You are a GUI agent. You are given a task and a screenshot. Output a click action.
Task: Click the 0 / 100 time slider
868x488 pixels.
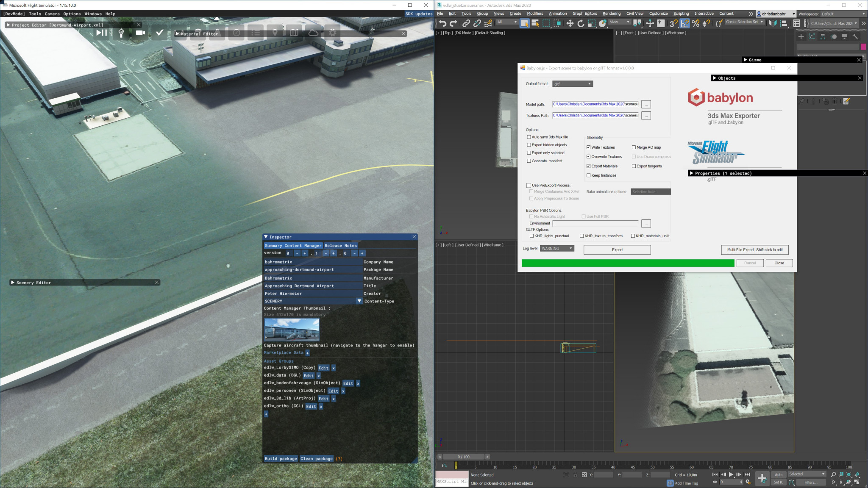(464, 457)
